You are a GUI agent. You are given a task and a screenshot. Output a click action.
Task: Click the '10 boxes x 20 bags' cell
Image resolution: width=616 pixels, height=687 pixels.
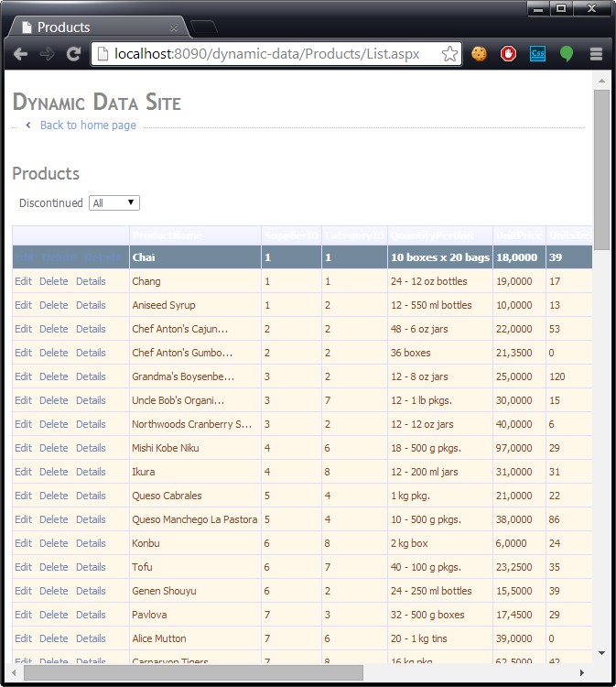(440, 257)
